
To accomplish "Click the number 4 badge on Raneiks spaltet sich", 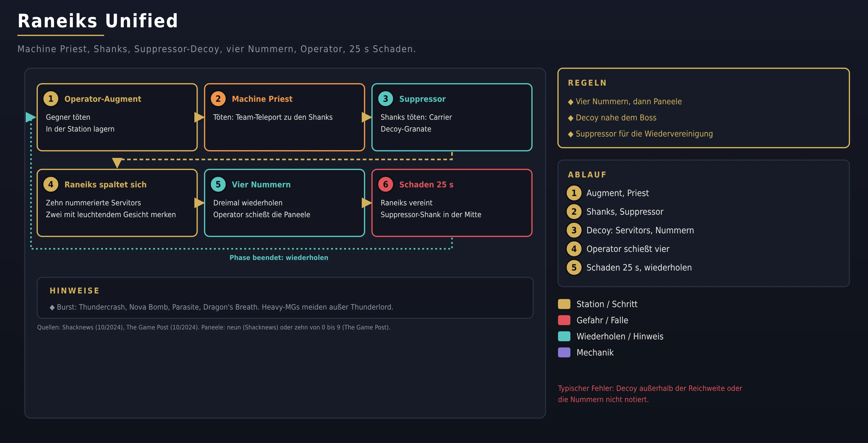I will (x=51, y=184).
